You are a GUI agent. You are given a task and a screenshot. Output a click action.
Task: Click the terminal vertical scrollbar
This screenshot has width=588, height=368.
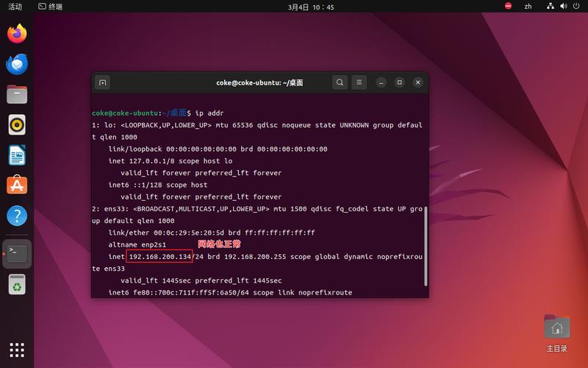pos(426,247)
